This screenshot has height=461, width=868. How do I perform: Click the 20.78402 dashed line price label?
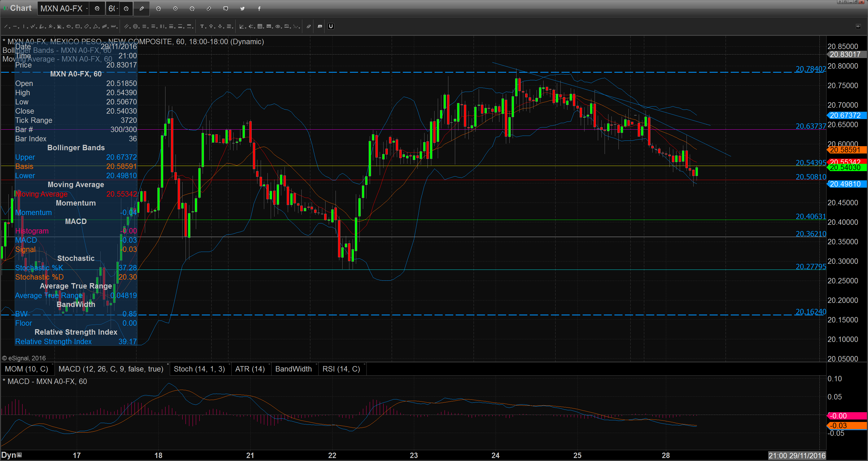(811, 69)
